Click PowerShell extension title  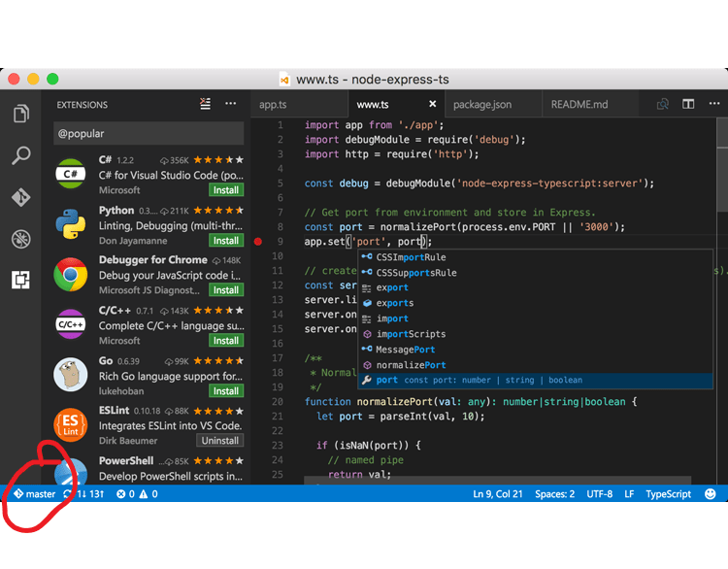[x=126, y=461]
